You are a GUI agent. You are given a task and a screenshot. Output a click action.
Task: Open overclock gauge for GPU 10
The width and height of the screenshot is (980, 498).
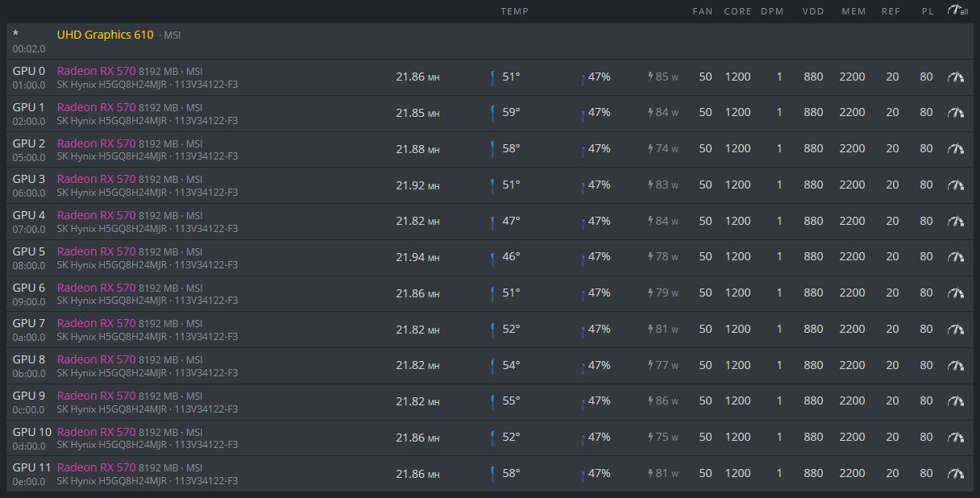(956, 438)
